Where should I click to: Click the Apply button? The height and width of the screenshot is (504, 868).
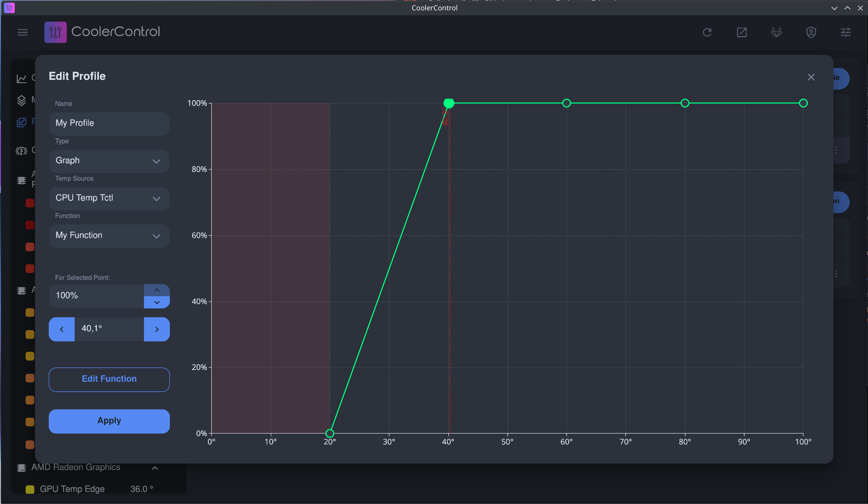[x=109, y=421]
